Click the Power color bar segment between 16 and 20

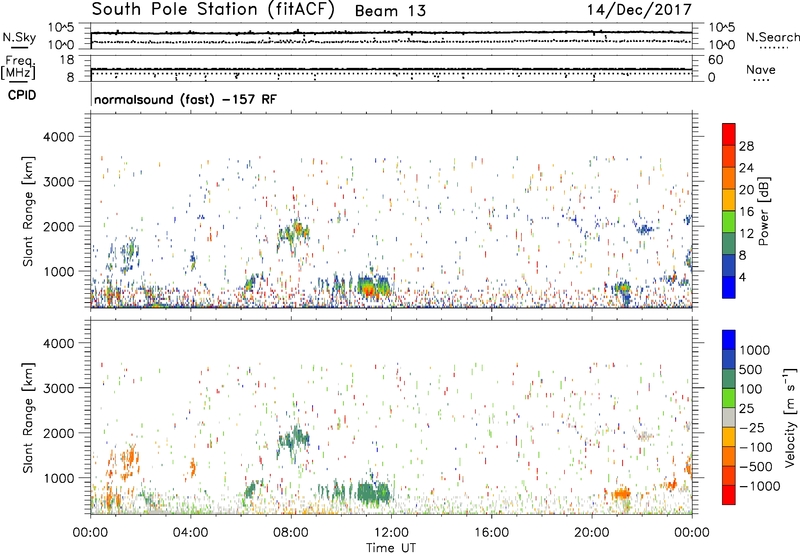point(729,200)
